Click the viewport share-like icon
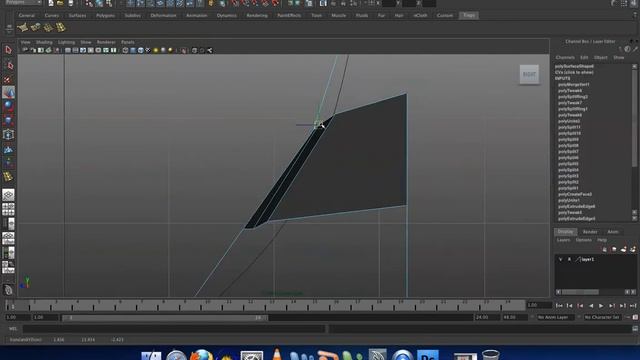The image size is (640, 360). (210, 51)
